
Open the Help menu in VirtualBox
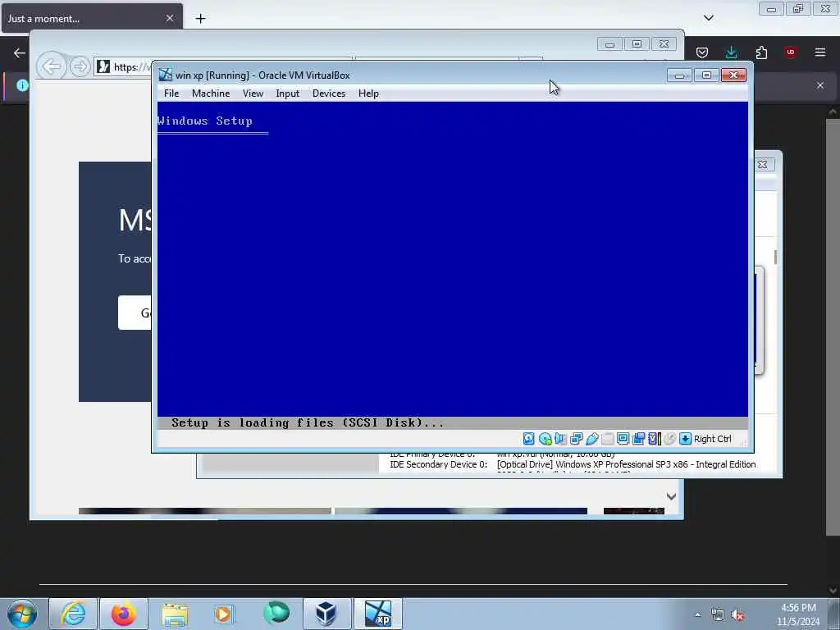click(368, 94)
